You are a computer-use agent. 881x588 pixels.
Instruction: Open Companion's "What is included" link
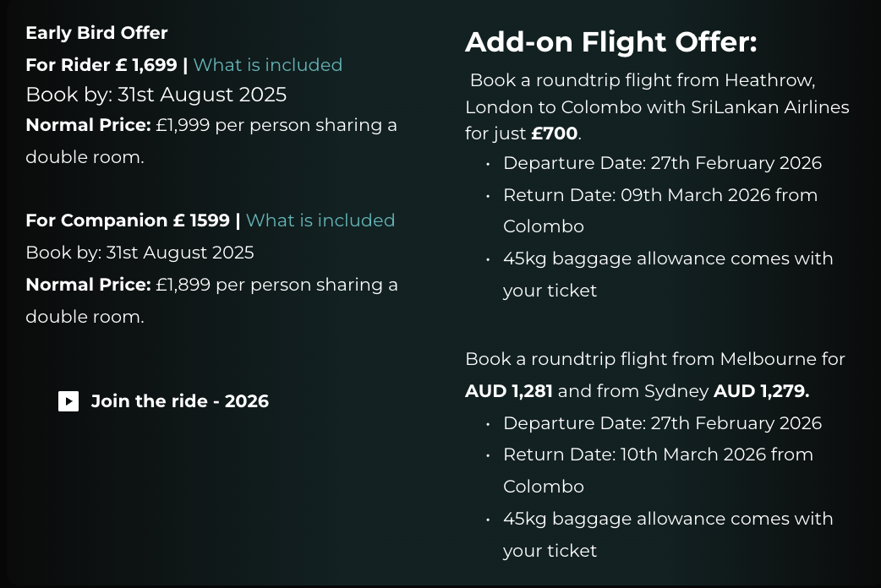pos(320,220)
